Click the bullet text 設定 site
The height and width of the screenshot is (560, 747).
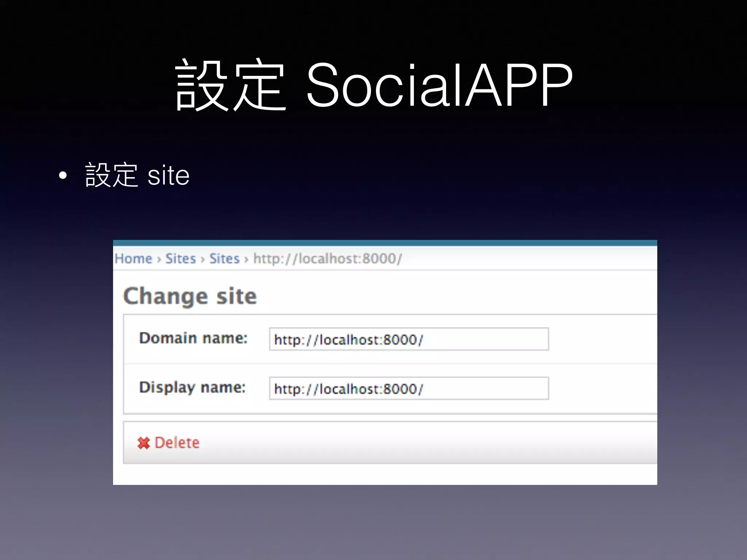point(137,175)
